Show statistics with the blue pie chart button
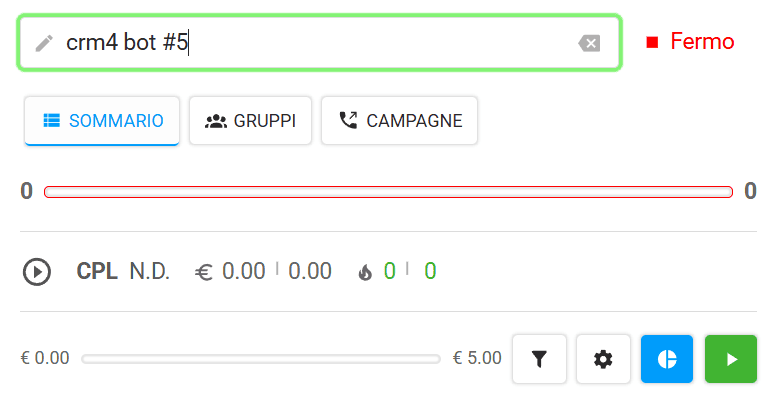Viewport: 776px width, 403px height. click(667, 359)
